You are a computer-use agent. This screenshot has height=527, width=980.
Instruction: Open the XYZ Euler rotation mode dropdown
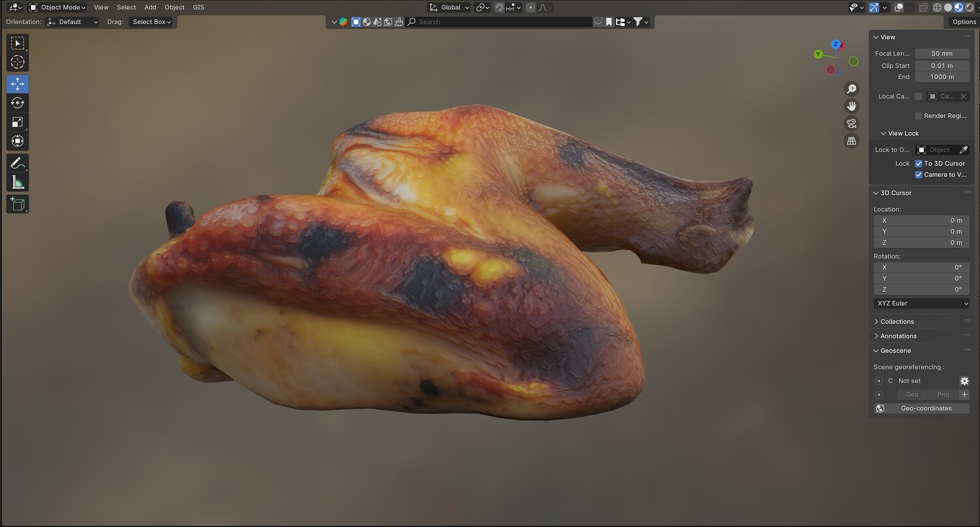tap(921, 303)
